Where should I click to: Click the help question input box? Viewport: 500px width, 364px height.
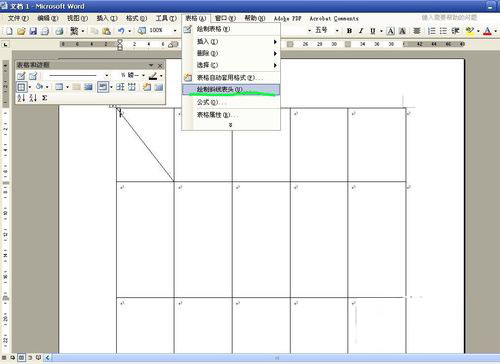tap(449, 17)
